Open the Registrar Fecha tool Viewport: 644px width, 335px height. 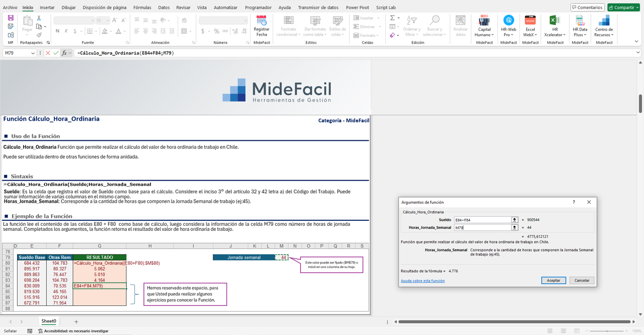coord(261,25)
